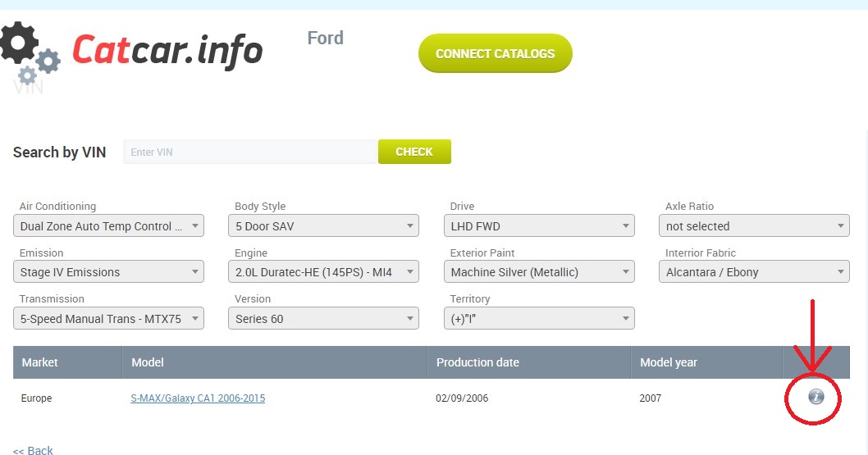This screenshot has width=868, height=455.
Task: Click the green CHECK button
Action: coord(414,152)
